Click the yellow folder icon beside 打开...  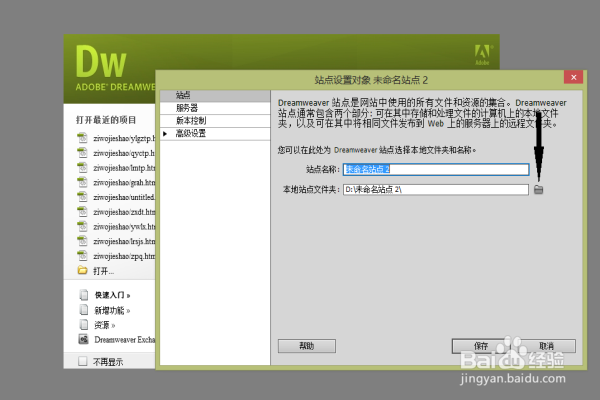click(x=82, y=270)
